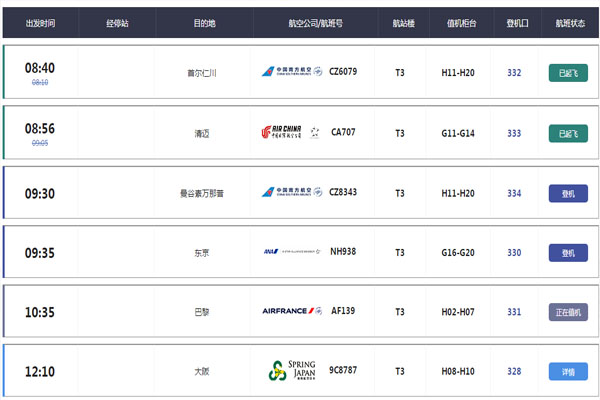Click the check-in status button for AF139

pyautogui.click(x=568, y=312)
